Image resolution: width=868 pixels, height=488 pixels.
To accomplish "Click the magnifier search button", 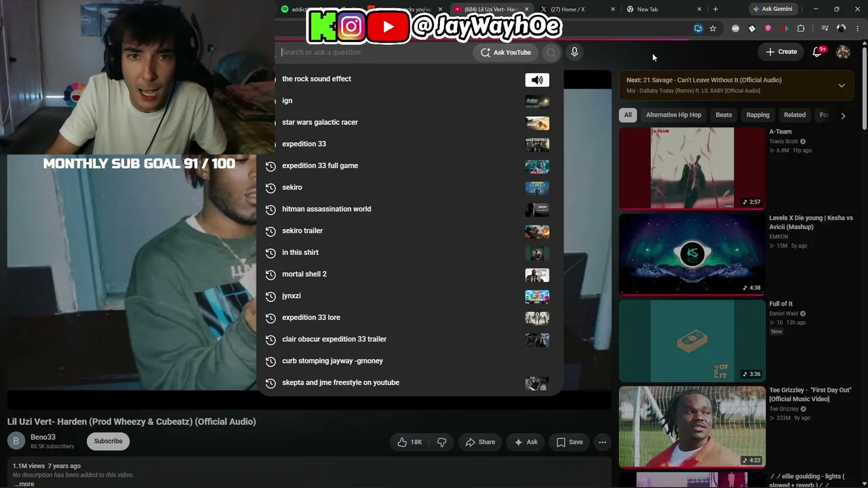I will tap(551, 52).
